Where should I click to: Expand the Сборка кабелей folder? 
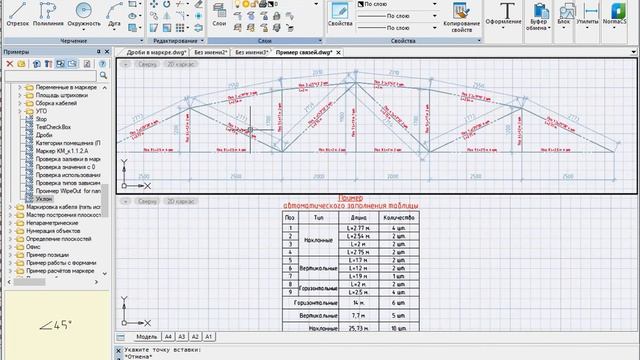(x=19, y=103)
